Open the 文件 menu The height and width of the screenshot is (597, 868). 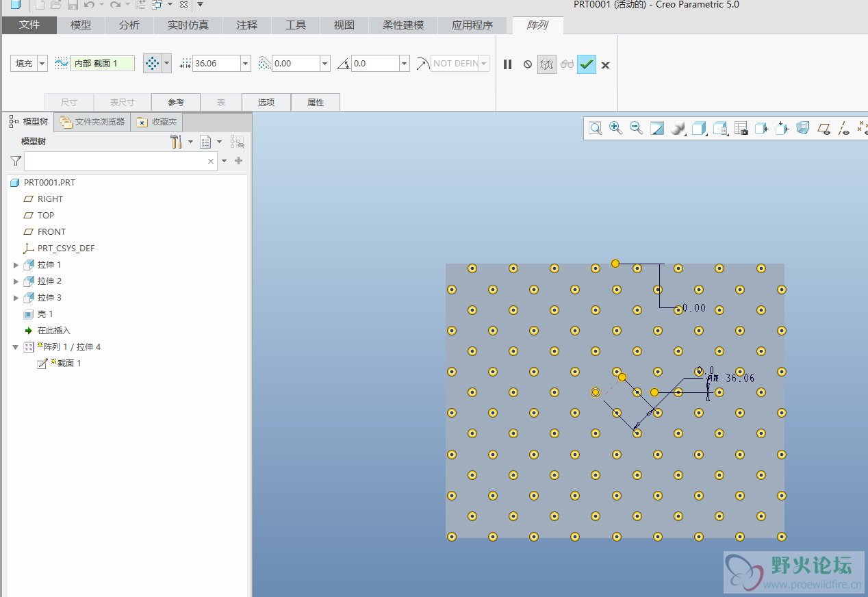click(x=29, y=25)
